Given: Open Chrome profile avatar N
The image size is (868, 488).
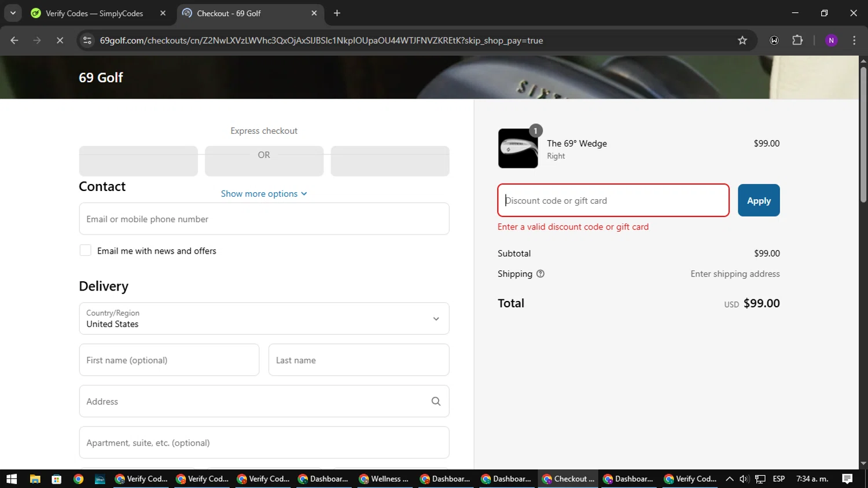Looking at the screenshot, I should tap(831, 41).
